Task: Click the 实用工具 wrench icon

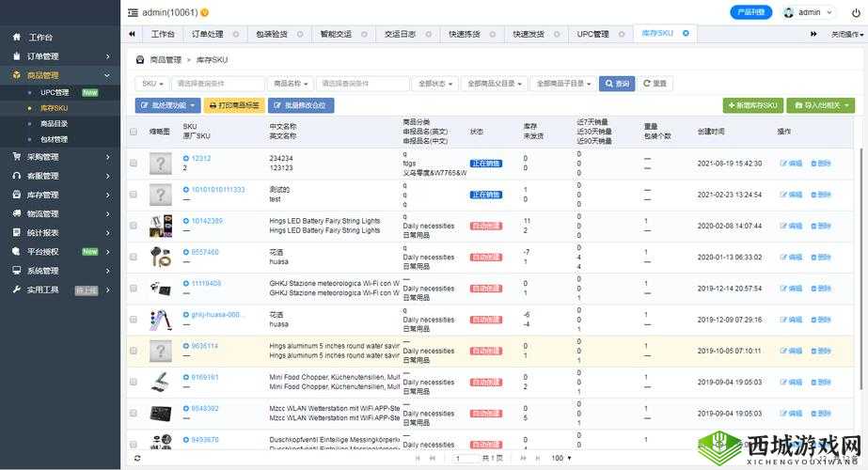Action: tap(17, 289)
